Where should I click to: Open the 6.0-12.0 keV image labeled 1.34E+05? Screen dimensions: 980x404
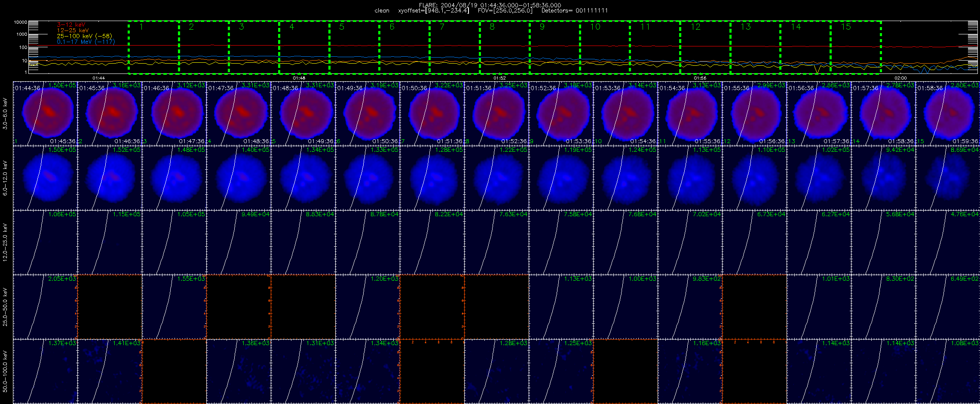(303, 178)
